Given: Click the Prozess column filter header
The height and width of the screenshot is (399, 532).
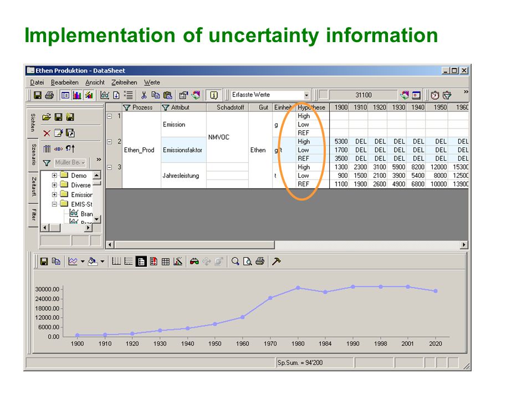Looking at the screenshot, I should (141, 108).
